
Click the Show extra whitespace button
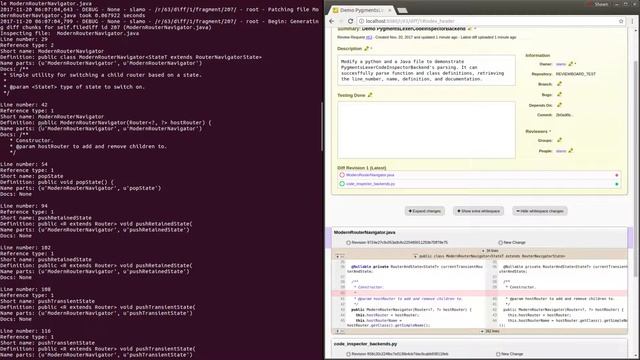478,211
